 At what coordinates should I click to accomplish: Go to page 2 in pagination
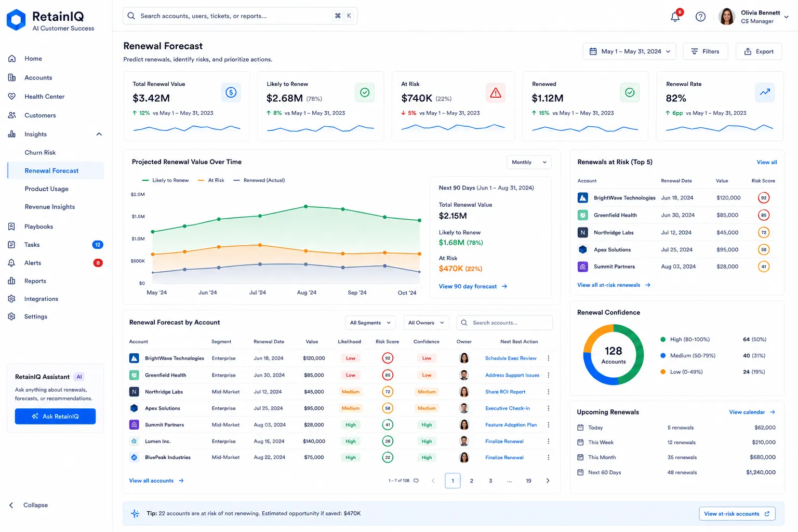tap(472, 481)
